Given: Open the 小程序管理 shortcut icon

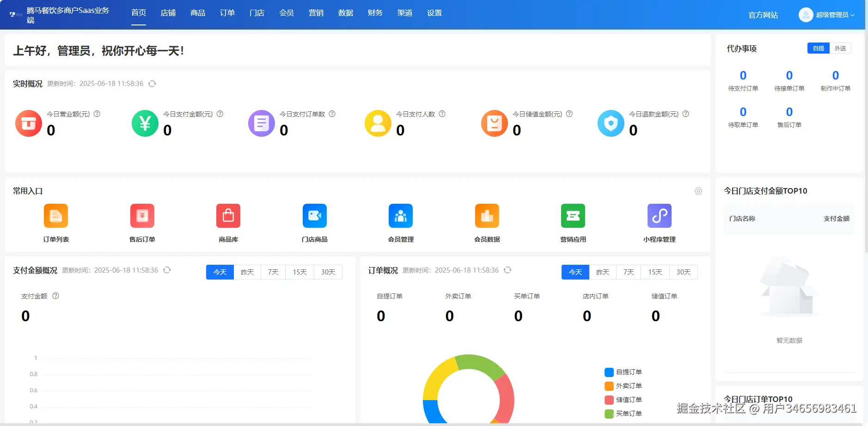Looking at the screenshot, I should pos(660,216).
